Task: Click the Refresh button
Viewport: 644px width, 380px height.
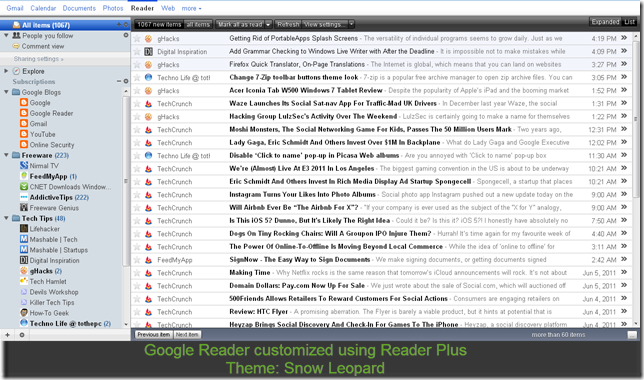Action: [x=288, y=25]
